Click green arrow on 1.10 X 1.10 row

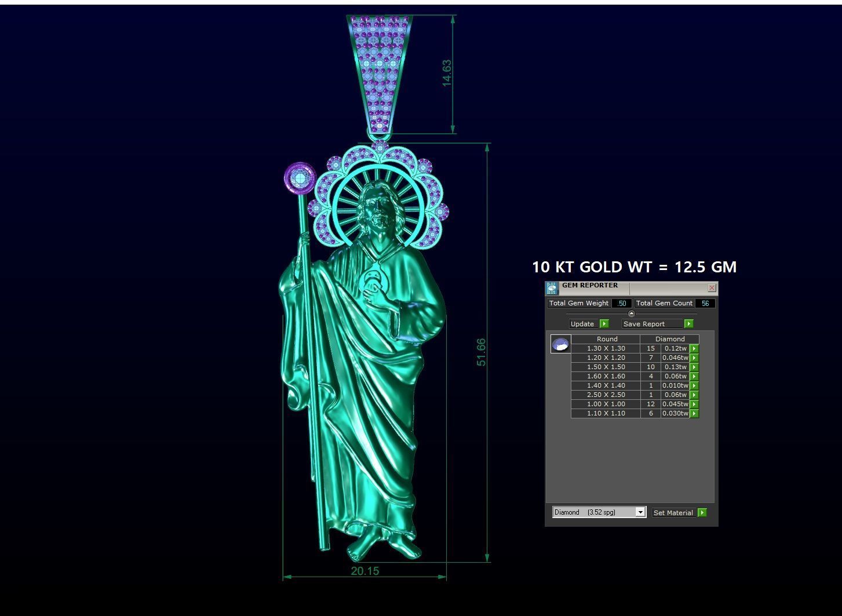(694, 414)
